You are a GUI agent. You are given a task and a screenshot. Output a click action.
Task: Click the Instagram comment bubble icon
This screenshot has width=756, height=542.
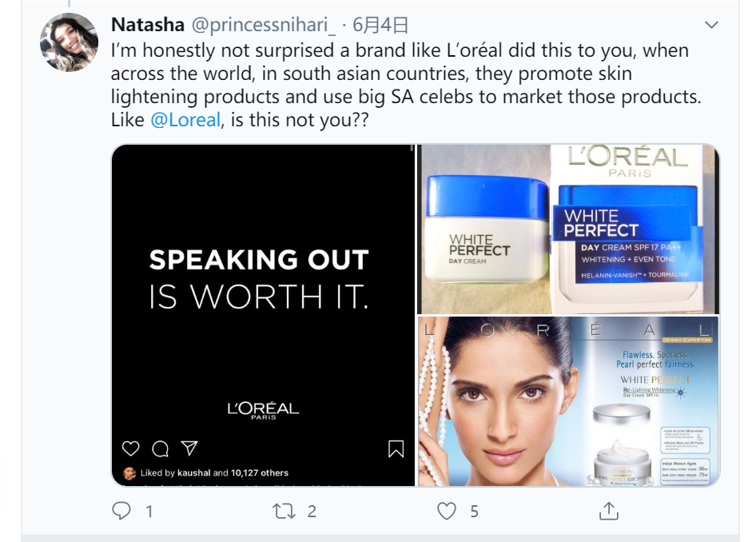[x=160, y=448]
